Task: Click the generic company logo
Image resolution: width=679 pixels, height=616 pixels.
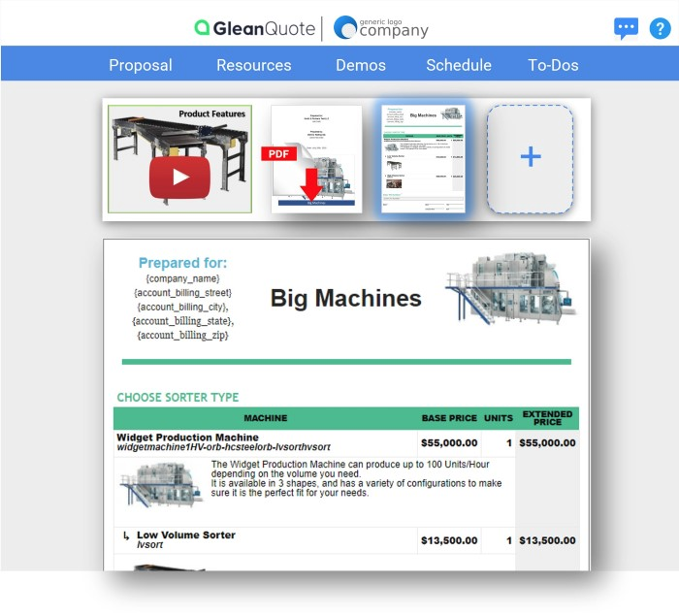Action: (x=380, y=28)
